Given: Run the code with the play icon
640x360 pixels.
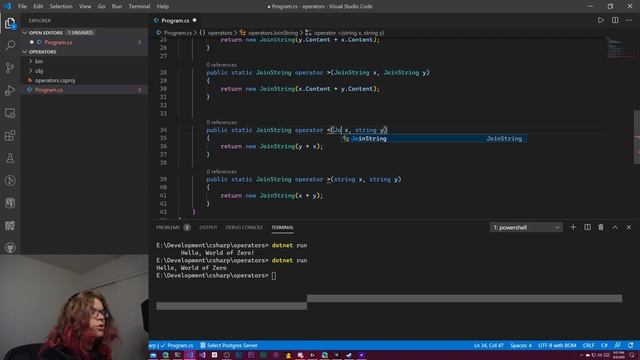Looking at the screenshot, I should coord(600,20).
